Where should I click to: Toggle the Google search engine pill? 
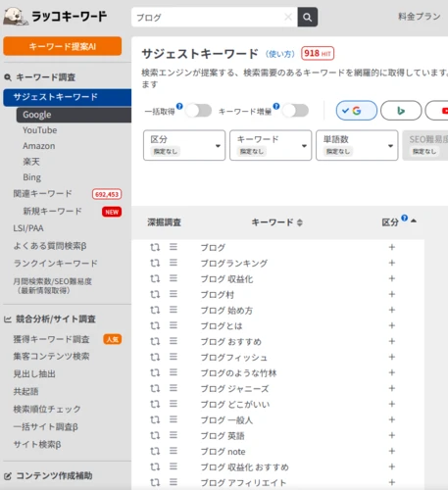[357, 111]
